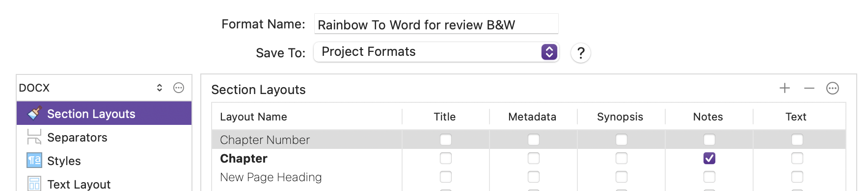The width and height of the screenshot is (868, 191).
Task: Open section layouts ellipsis options menu
Action: click(833, 88)
